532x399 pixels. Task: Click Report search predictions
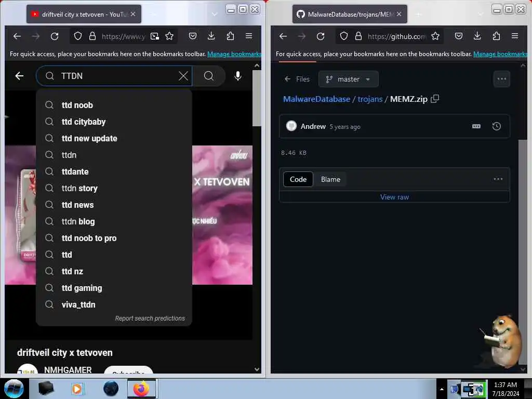coord(150,318)
